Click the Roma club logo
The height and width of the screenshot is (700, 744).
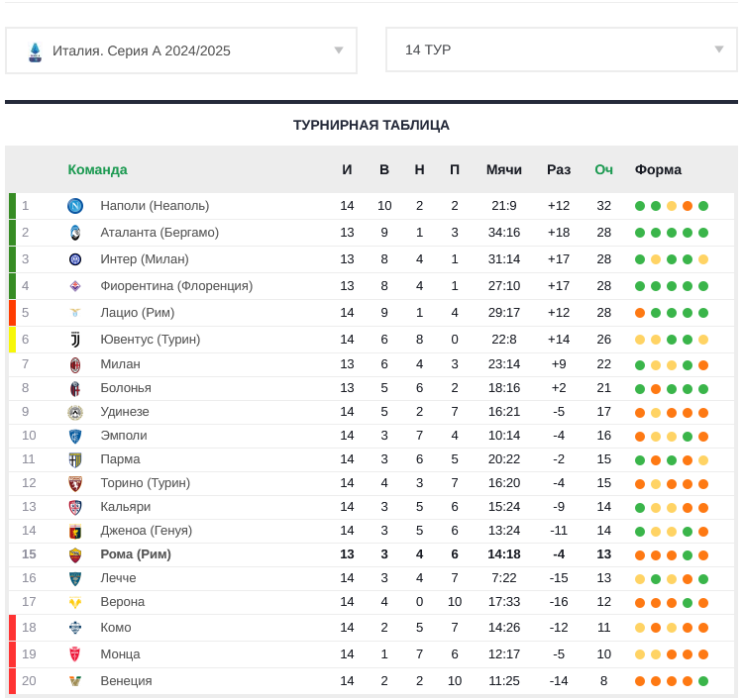(x=75, y=554)
